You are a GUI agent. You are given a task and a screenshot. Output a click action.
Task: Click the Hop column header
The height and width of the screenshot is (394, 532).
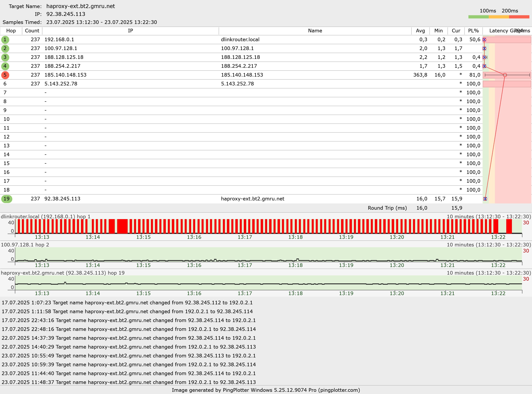[11, 31]
